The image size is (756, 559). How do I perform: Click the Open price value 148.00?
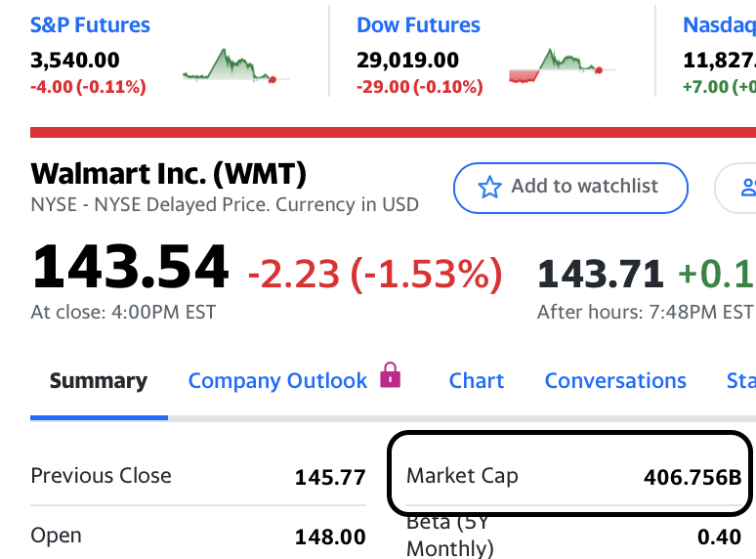pos(330,537)
